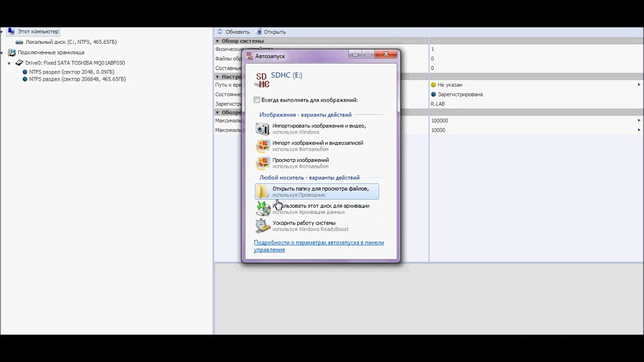Collapse the 'Обозре...' section header
This screenshot has width=644, height=362.
tap(217, 113)
